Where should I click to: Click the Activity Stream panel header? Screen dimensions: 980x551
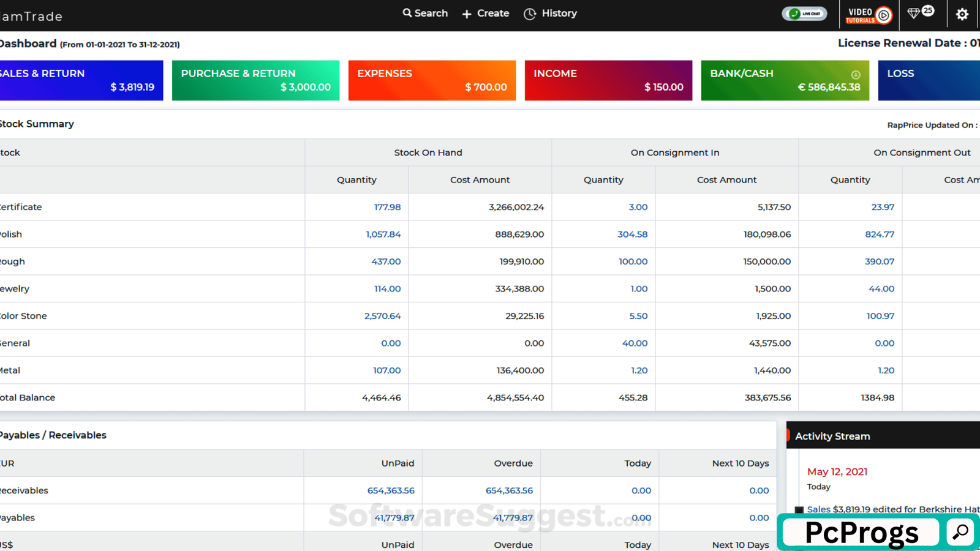tap(883, 436)
